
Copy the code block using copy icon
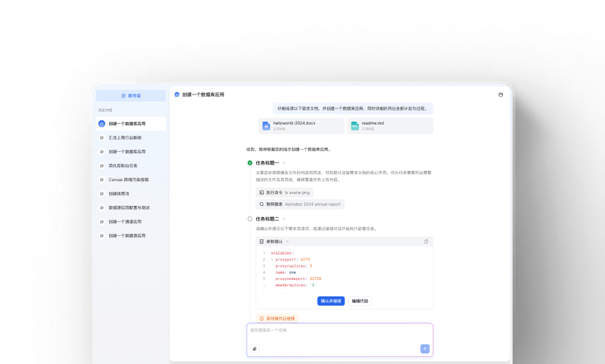(x=426, y=241)
